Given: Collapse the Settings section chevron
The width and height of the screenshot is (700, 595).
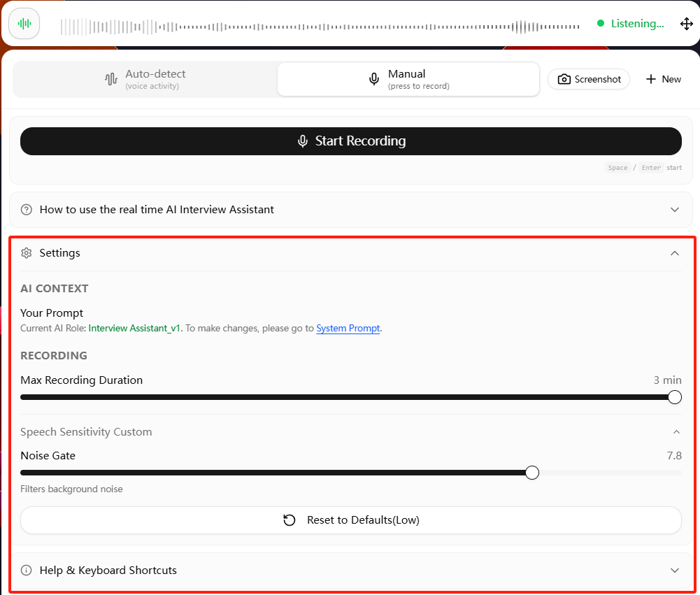Looking at the screenshot, I should [675, 253].
